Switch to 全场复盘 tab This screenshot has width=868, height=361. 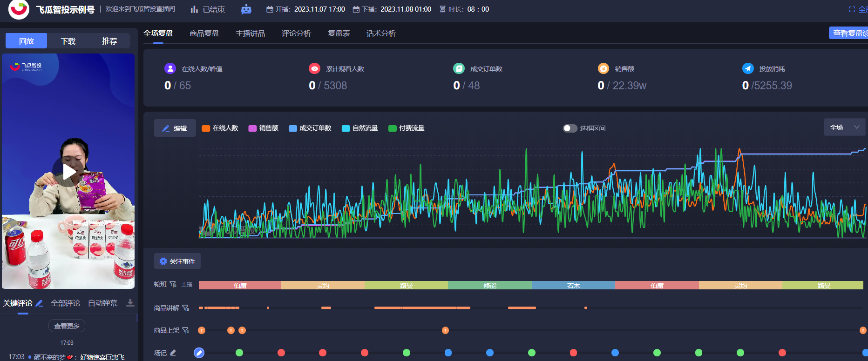click(x=158, y=33)
